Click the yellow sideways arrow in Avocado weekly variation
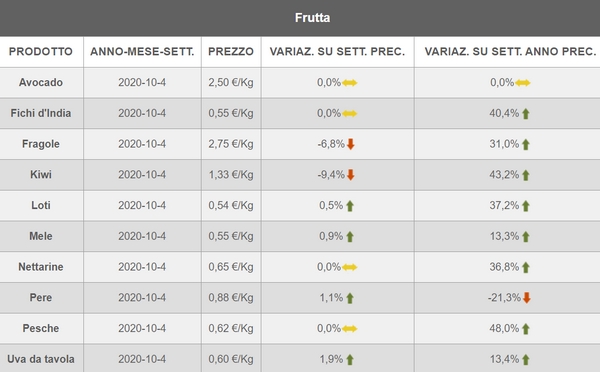The height and width of the screenshot is (372, 600). [x=349, y=83]
